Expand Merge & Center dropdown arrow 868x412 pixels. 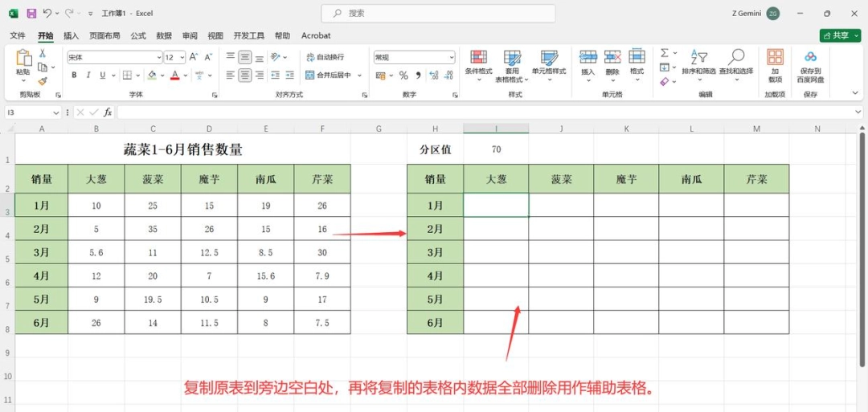(359, 75)
